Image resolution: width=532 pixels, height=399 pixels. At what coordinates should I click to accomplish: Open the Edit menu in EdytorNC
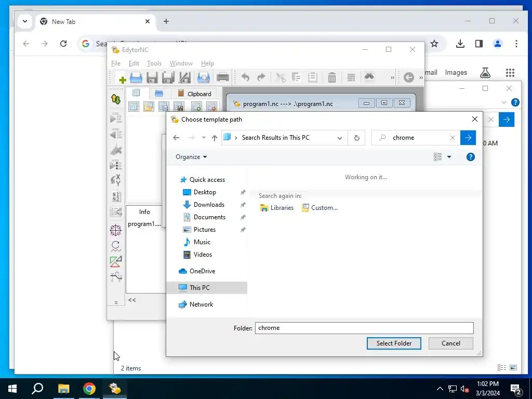click(134, 63)
